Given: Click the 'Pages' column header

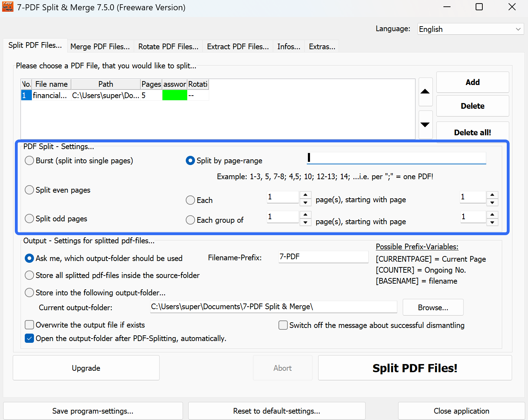Looking at the screenshot, I should point(151,84).
